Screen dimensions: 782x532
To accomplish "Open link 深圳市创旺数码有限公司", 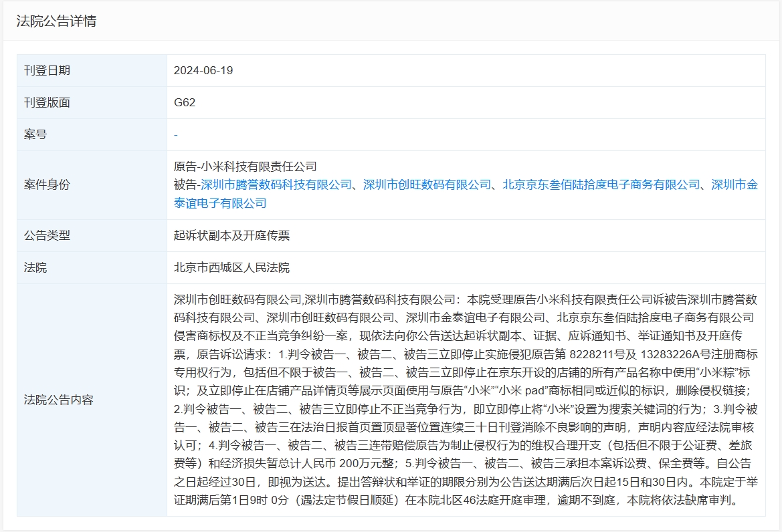I will (x=427, y=185).
